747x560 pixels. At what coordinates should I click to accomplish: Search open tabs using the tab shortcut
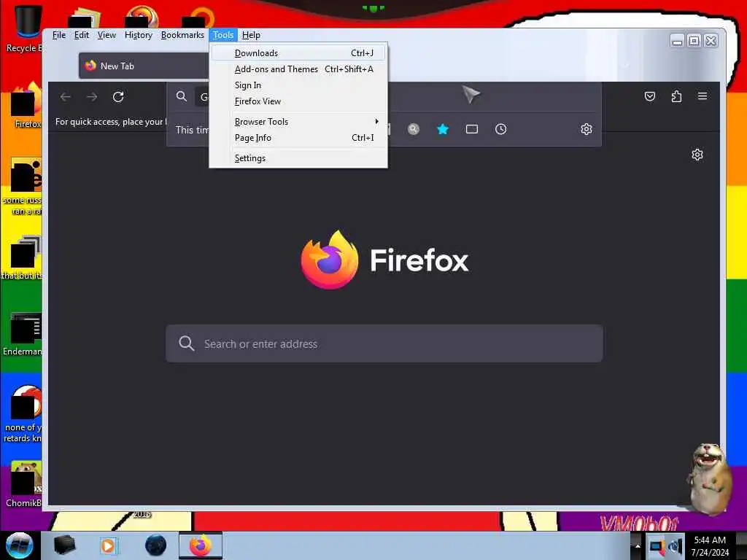point(472,129)
